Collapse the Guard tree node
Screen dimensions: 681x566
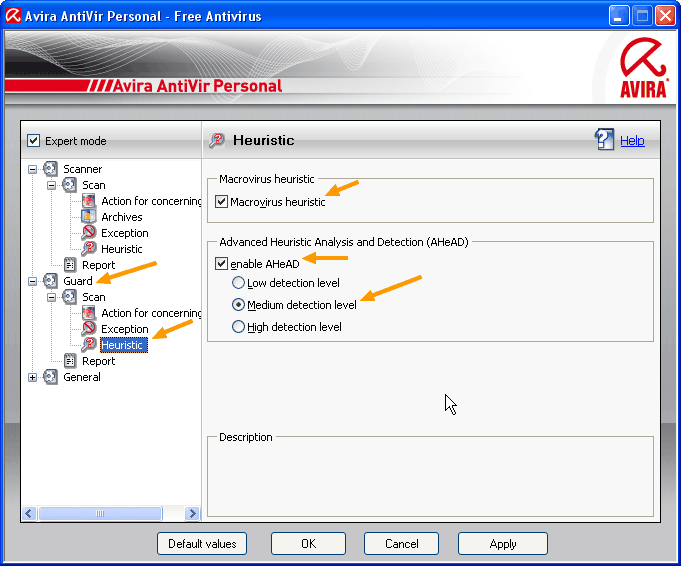pos(33,281)
